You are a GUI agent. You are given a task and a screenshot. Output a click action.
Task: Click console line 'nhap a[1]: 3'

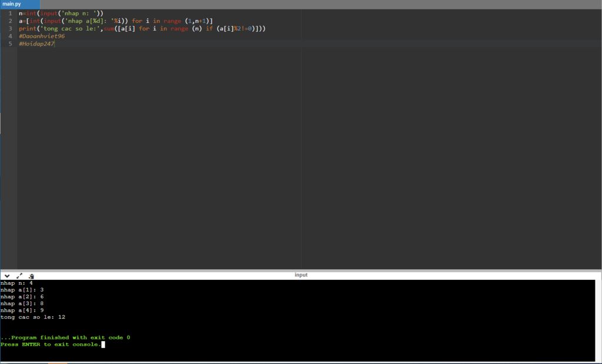22,290
